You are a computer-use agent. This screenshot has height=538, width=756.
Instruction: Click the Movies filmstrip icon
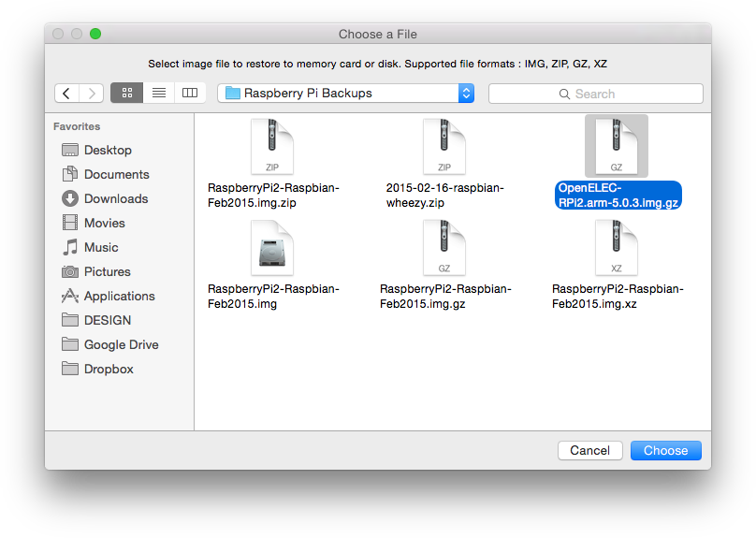click(70, 223)
